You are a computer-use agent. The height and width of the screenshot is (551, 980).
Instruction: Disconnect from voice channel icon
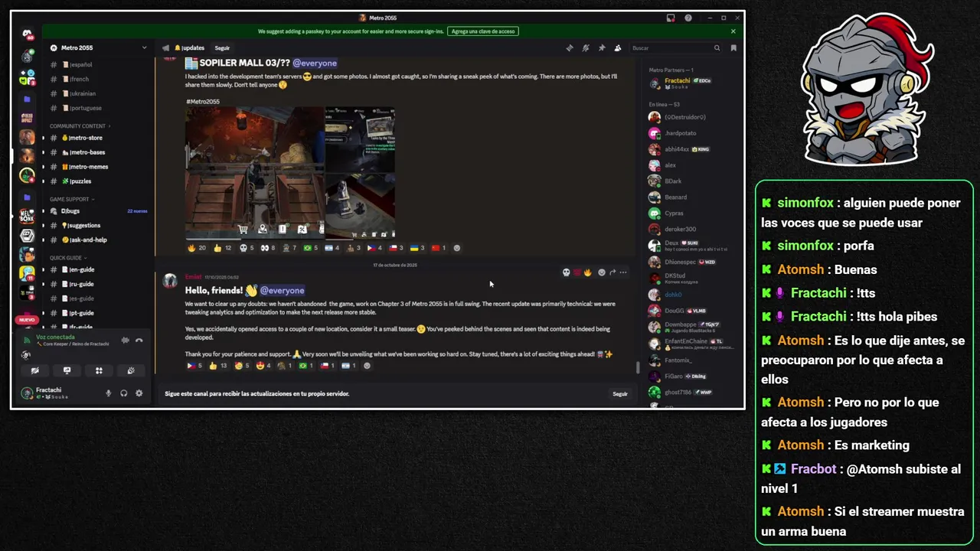coord(139,340)
